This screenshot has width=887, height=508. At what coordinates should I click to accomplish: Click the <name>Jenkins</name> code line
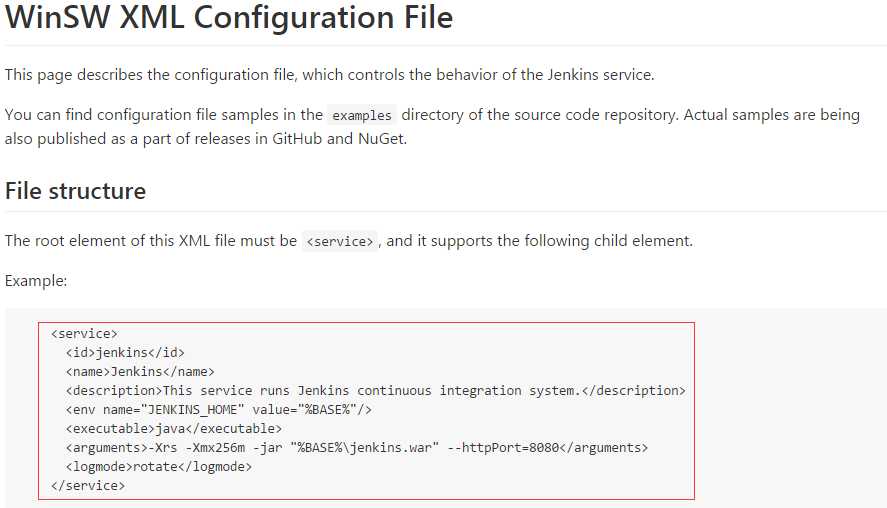(140, 371)
